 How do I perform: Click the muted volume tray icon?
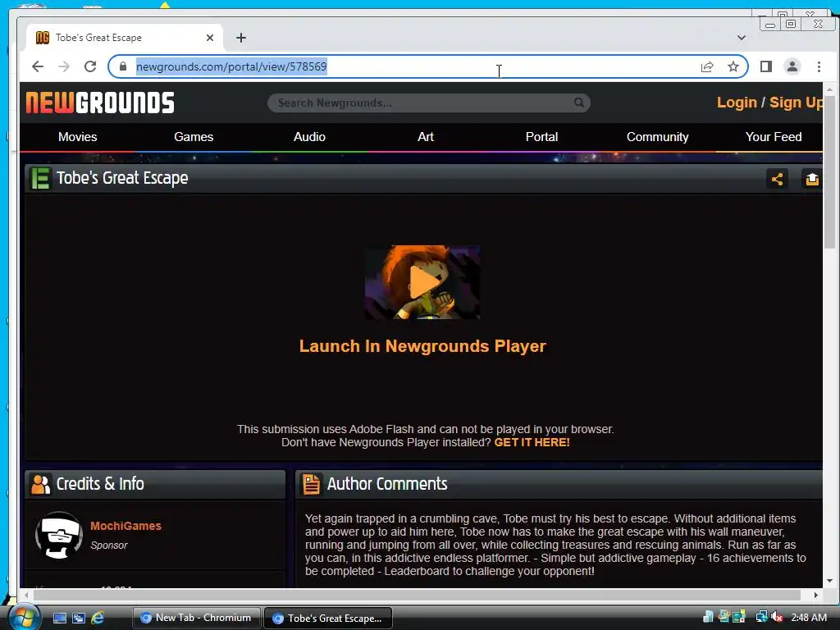(777, 617)
